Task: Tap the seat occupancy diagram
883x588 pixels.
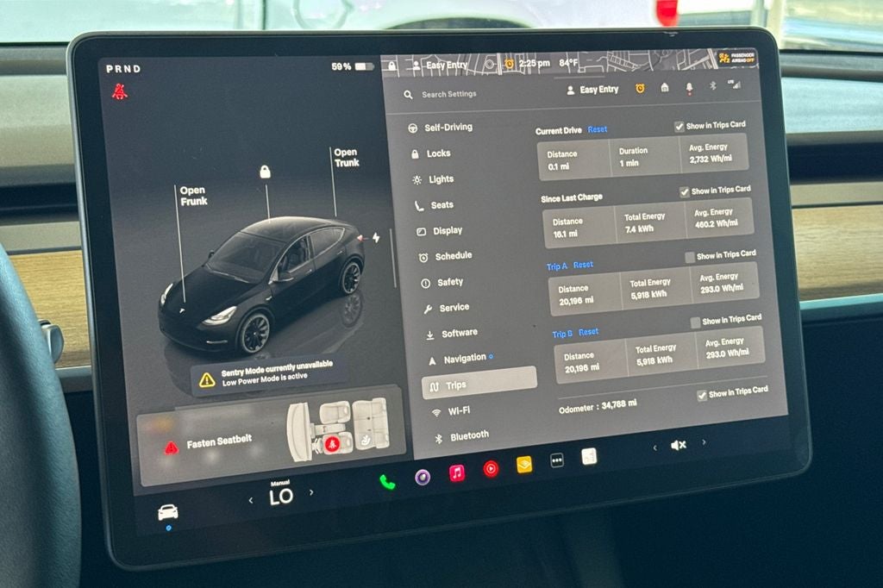Action: 338,428
